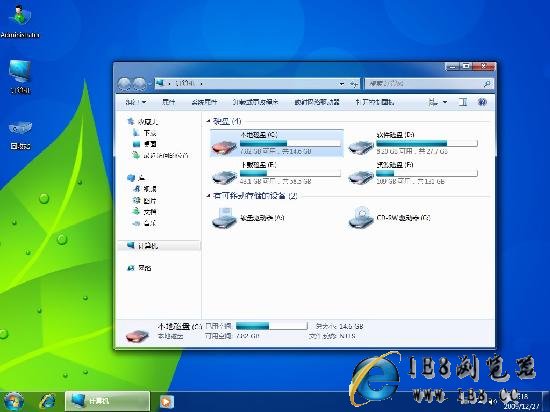Screen dimensions: 550x412
Task: Open the Windows Start orb
Action: (13, 401)
